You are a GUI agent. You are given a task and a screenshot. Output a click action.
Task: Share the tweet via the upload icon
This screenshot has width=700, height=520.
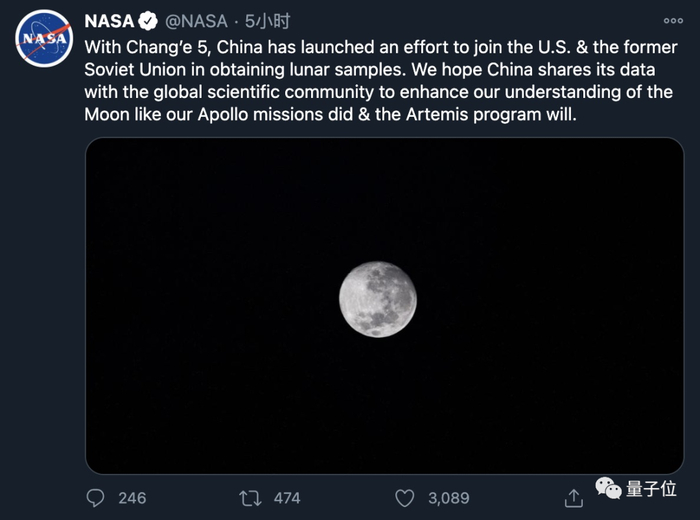574,497
